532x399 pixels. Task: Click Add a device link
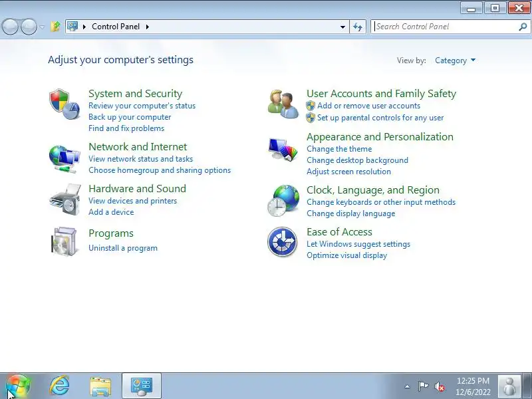(111, 212)
